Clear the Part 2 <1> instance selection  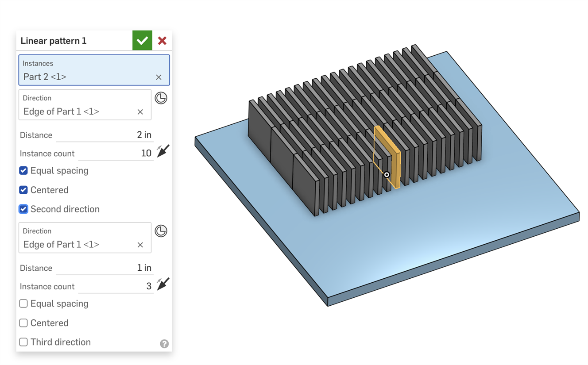click(x=159, y=77)
